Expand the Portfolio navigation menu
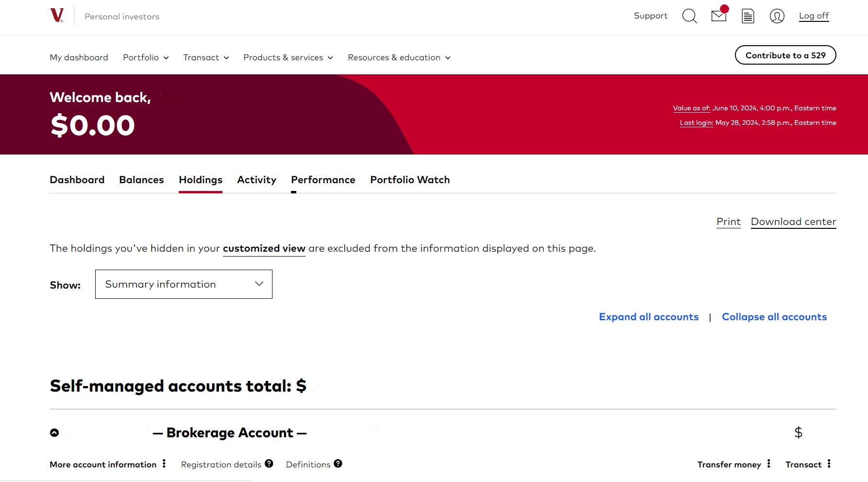The height and width of the screenshot is (482, 868). pyautogui.click(x=146, y=57)
